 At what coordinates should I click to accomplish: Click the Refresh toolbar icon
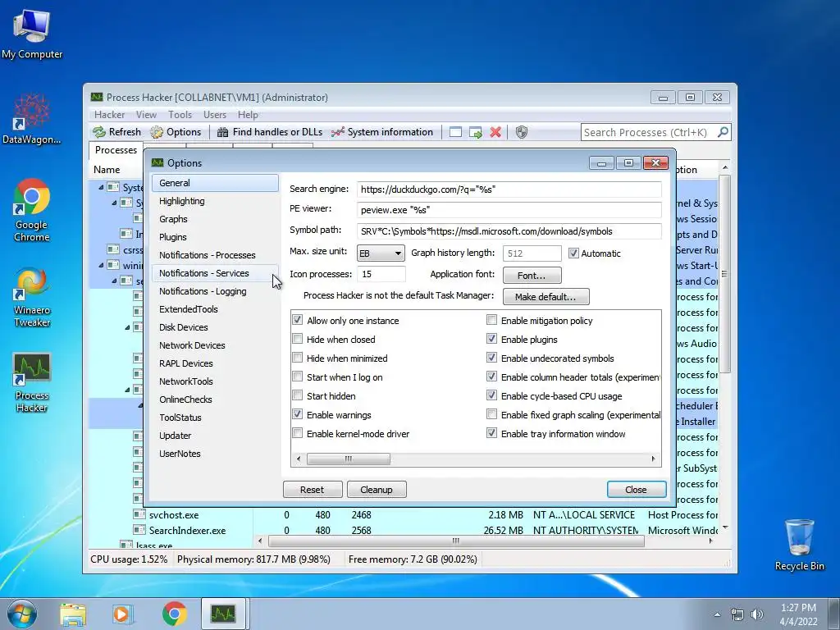[99, 132]
